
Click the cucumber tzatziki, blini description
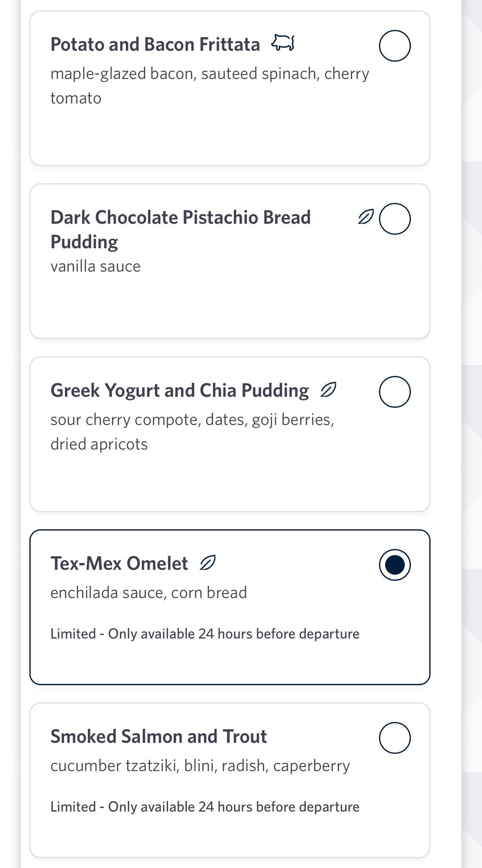200,766
